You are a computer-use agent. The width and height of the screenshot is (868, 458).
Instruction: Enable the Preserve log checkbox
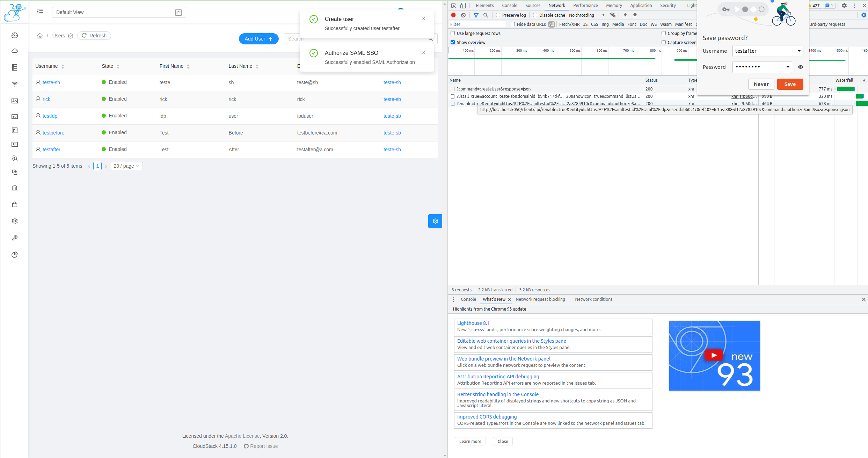point(498,15)
